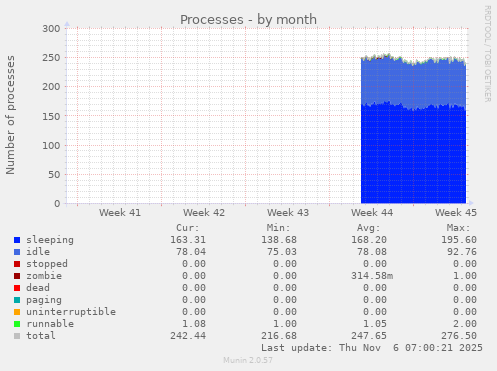Click the 'sleeping' legend label

pos(50,240)
